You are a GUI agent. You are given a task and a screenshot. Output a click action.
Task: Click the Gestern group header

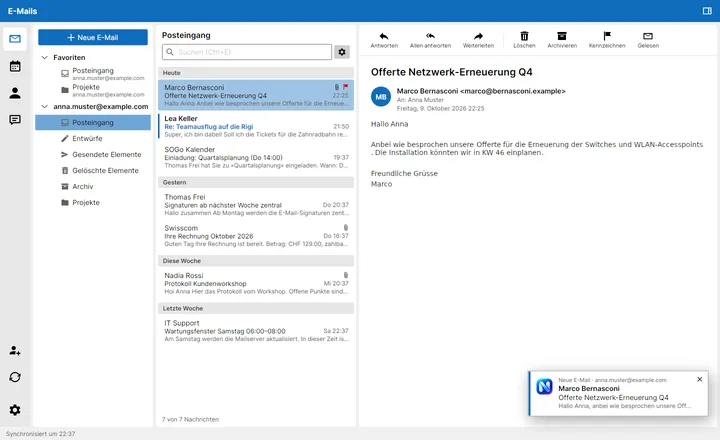[256, 182]
